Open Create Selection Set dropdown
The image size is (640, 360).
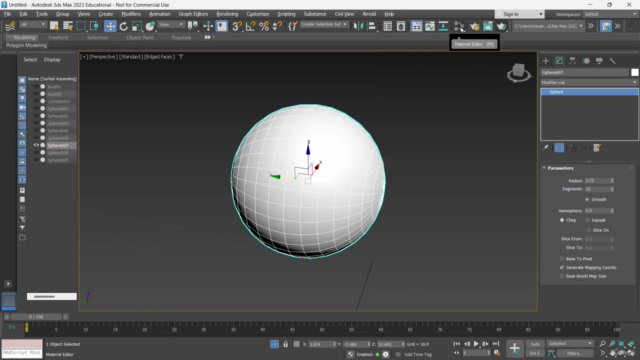[x=324, y=24]
